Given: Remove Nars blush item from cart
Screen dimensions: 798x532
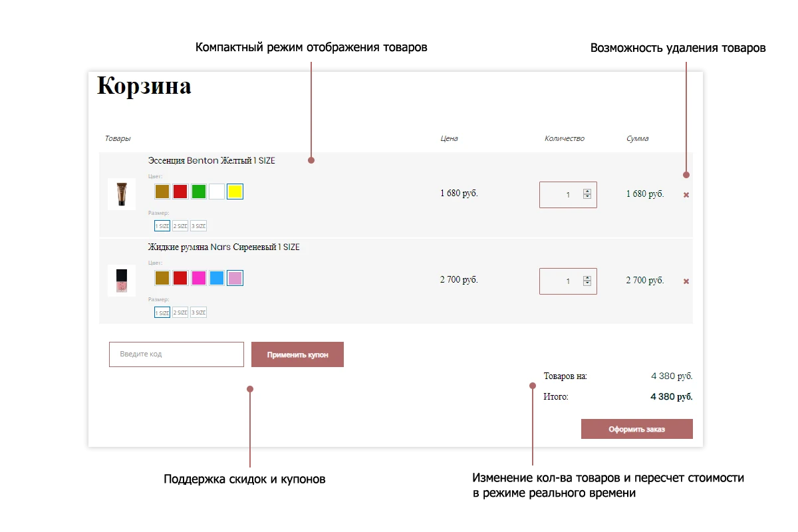Looking at the screenshot, I should 686,281.
